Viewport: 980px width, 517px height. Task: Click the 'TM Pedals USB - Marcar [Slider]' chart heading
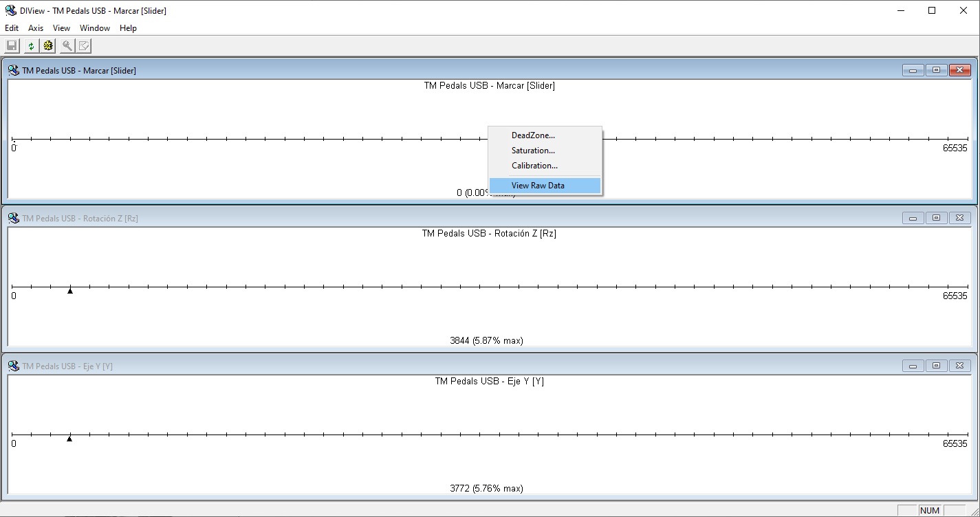point(489,86)
